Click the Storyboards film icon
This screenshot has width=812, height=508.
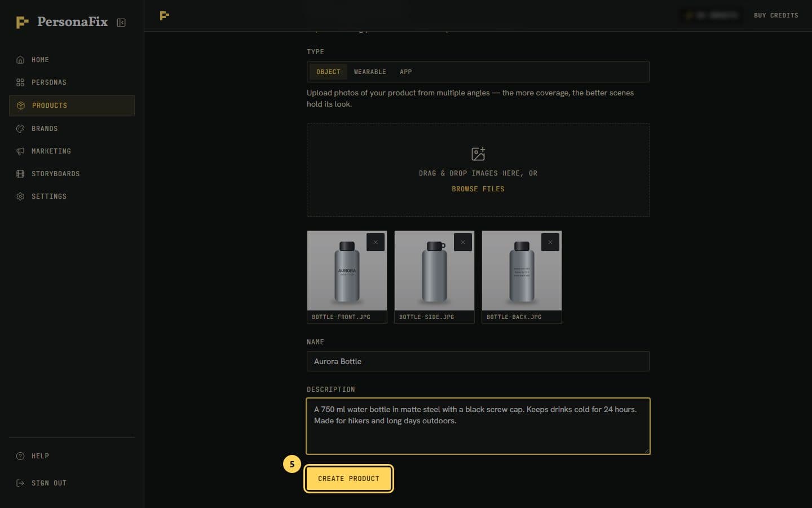click(x=20, y=174)
